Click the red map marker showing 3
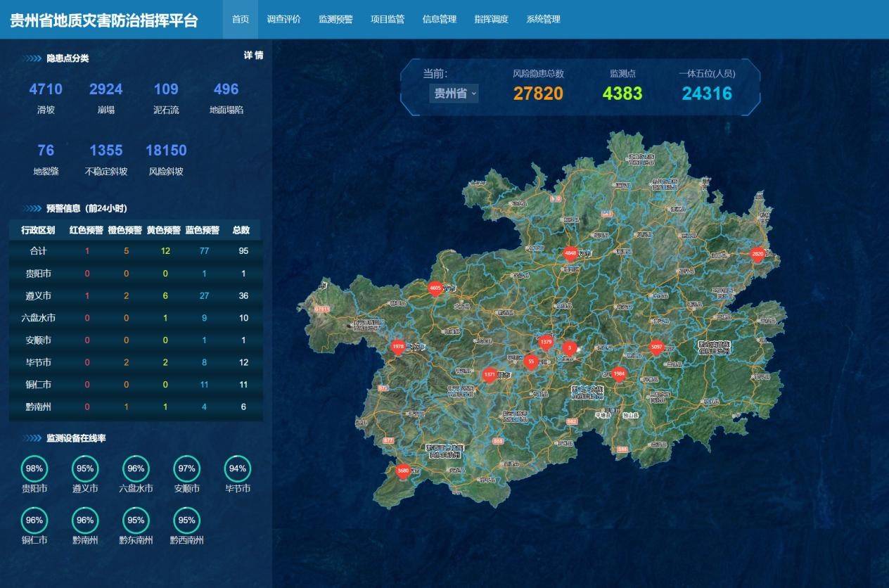This screenshot has height=588, width=889. [570, 347]
